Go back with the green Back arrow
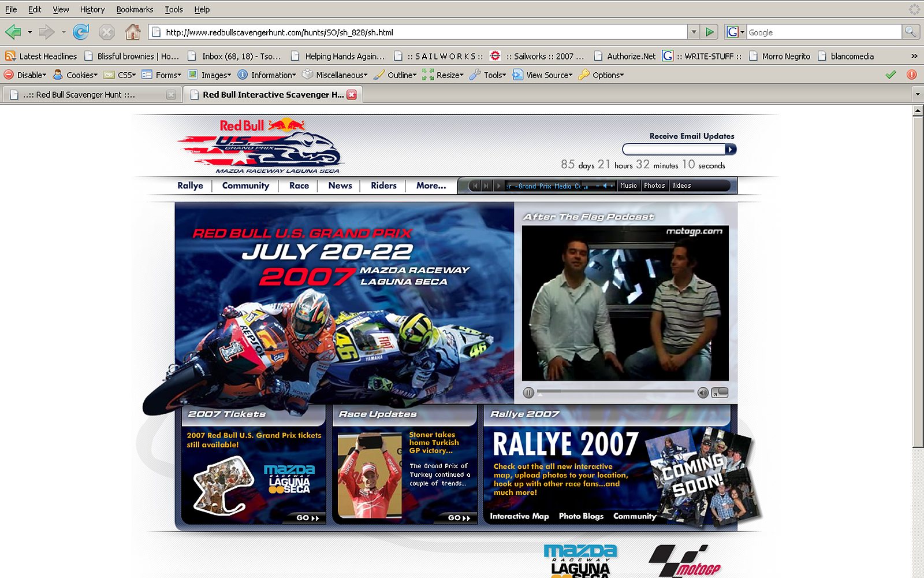The height and width of the screenshot is (578, 924). pyautogui.click(x=13, y=32)
